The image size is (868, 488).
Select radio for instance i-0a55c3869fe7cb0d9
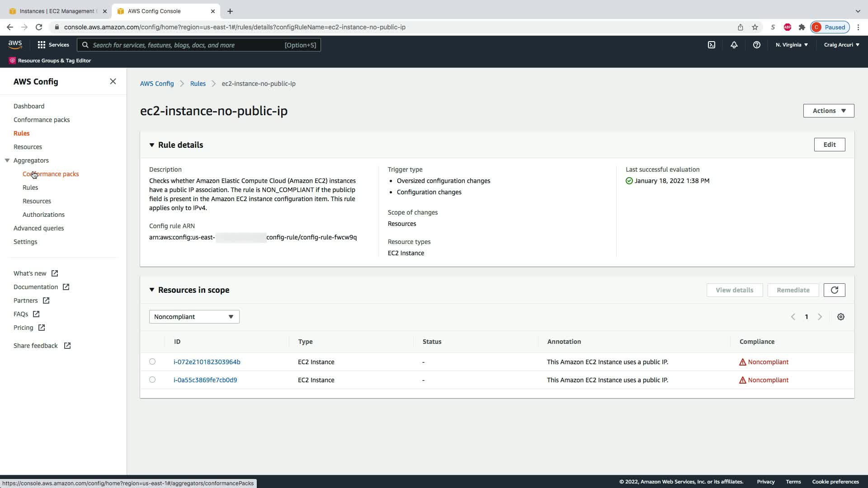[x=152, y=380]
